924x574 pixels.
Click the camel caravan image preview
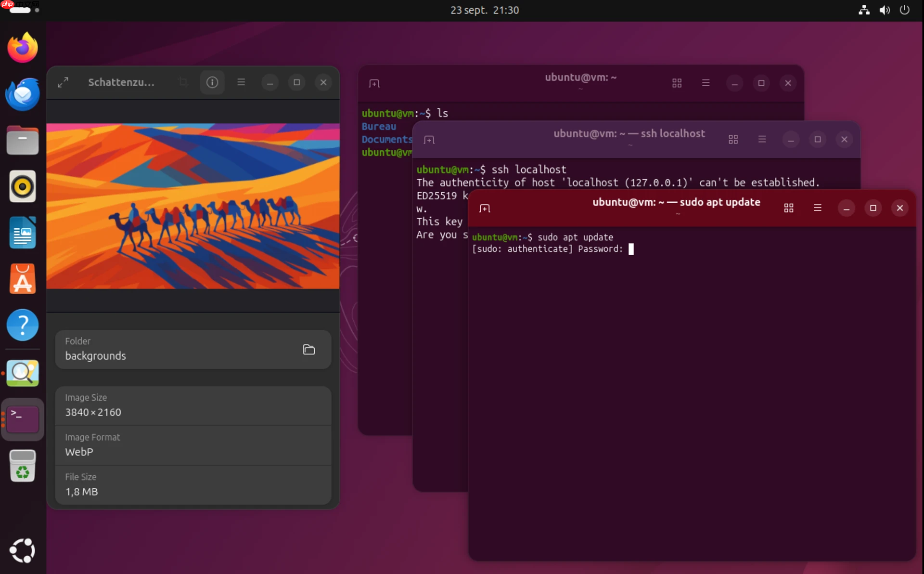[192, 206]
